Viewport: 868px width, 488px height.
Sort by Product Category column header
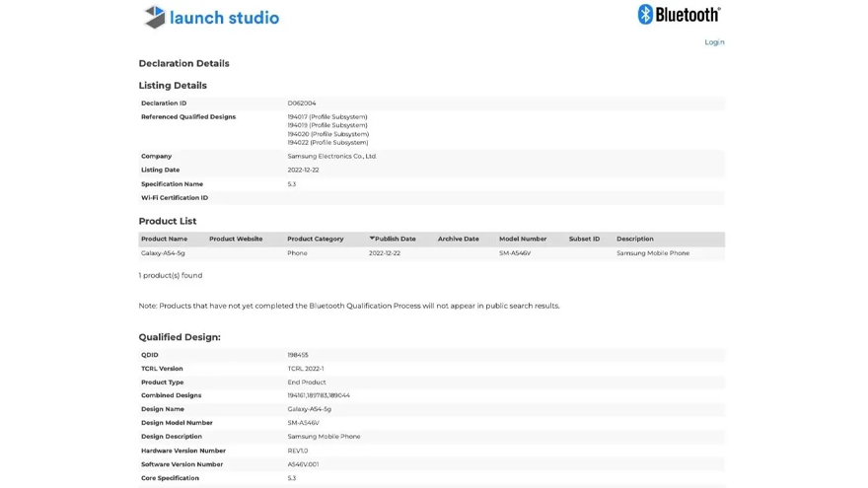[315, 239]
